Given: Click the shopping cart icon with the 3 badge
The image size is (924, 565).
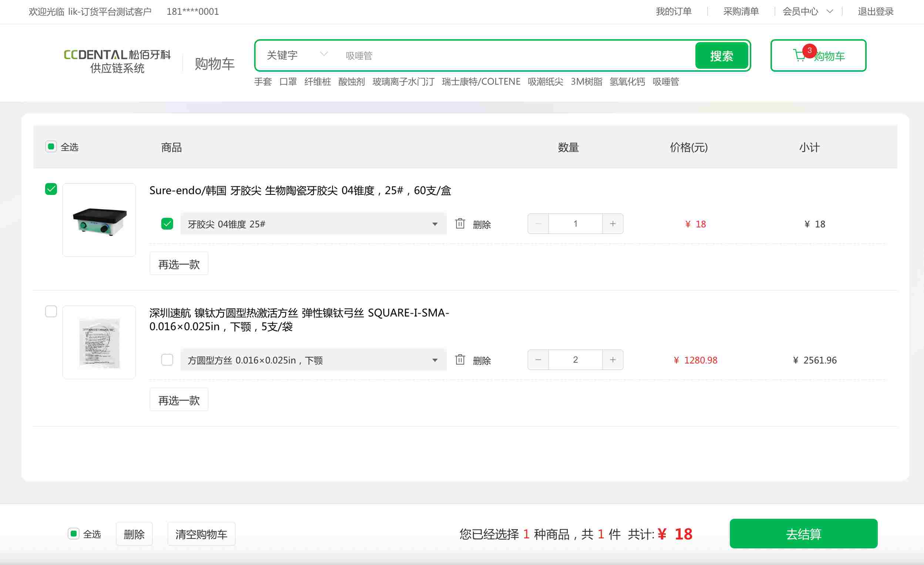Looking at the screenshot, I should point(799,56).
